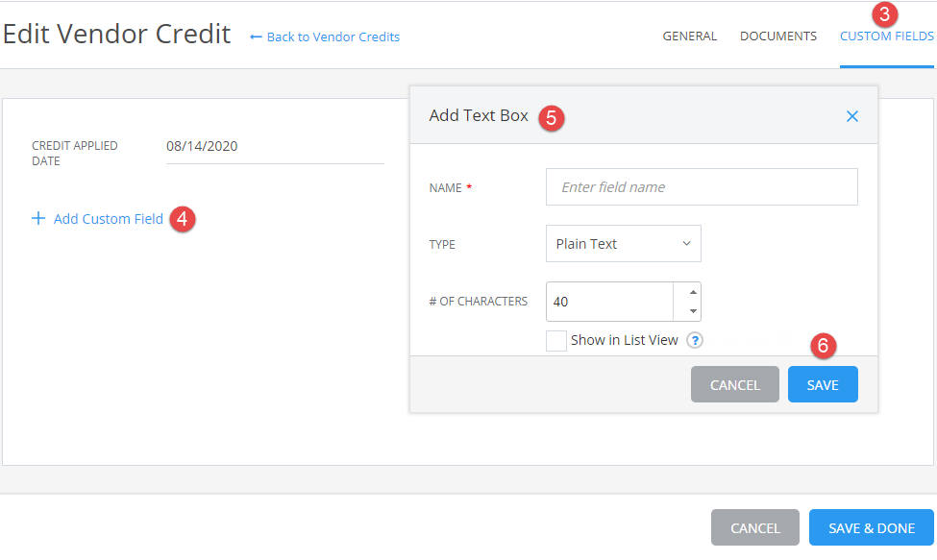Click the # of Characters field showing 40
This screenshot has height=560, width=937.
click(609, 302)
